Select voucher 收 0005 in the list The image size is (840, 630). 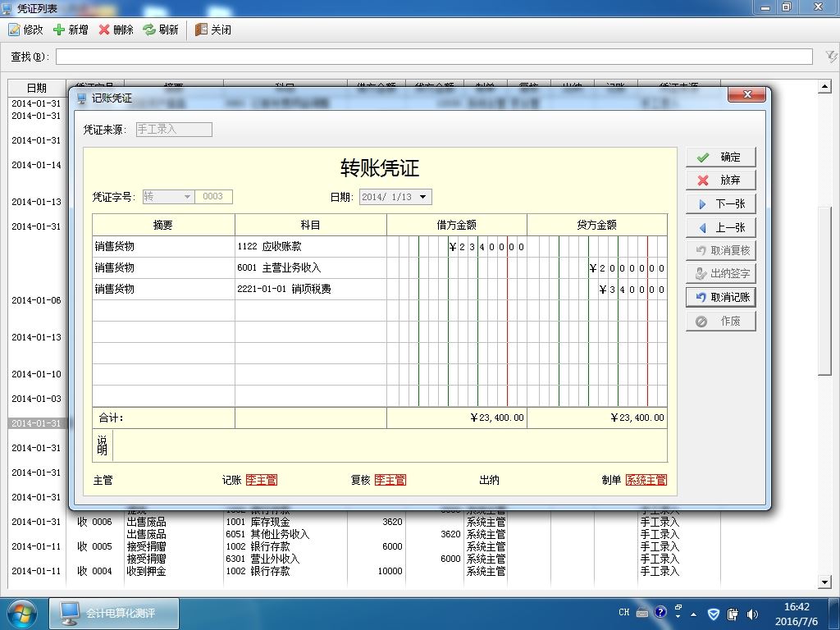pyautogui.click(x=95, y=546)
